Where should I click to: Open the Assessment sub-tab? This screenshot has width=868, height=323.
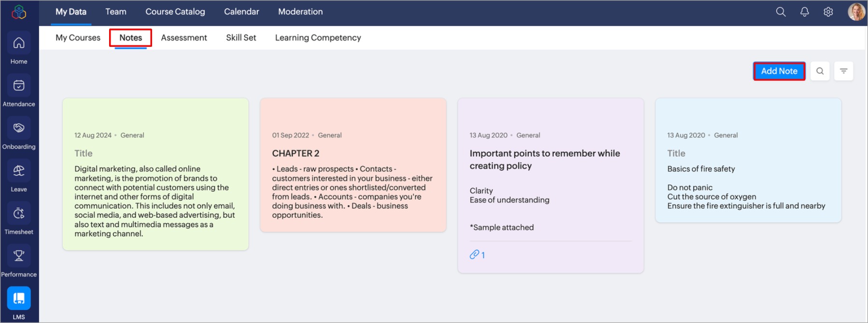pyautogui.click(x=184, y=38)
